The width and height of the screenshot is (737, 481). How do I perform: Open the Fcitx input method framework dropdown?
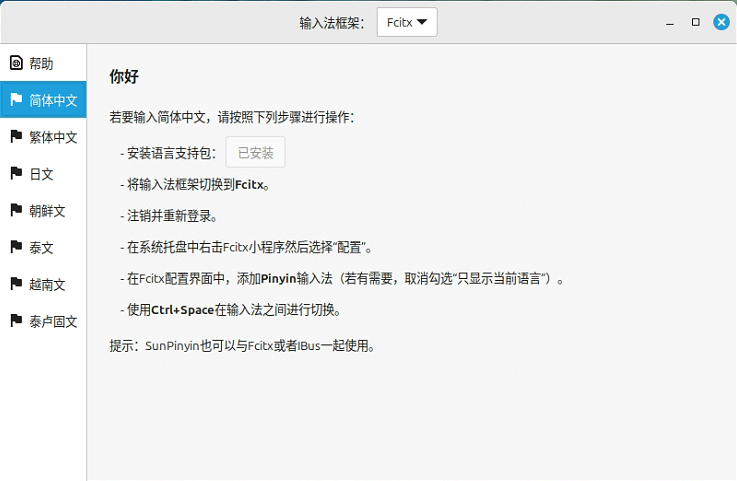(x=406, y=22)
